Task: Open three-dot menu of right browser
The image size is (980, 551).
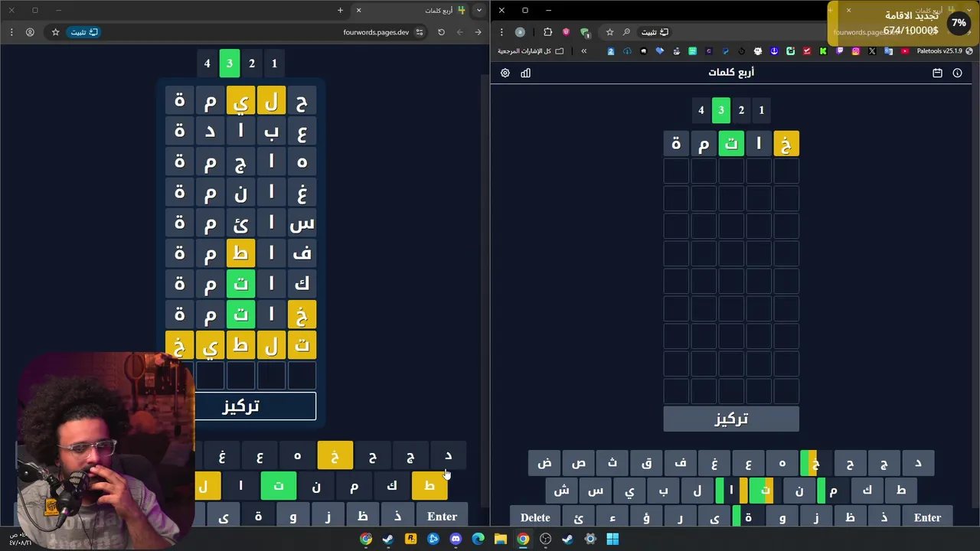Action: point(501,32)
